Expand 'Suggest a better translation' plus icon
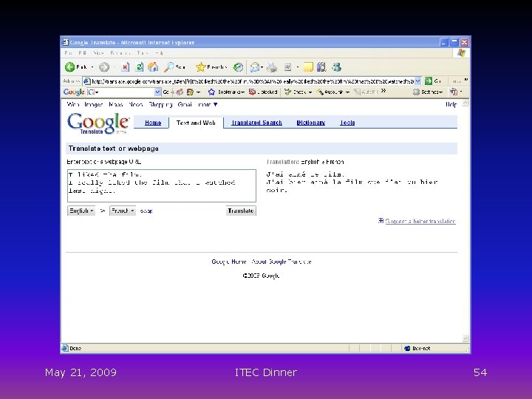Screen dimensions: 532x399 point(381,221)
